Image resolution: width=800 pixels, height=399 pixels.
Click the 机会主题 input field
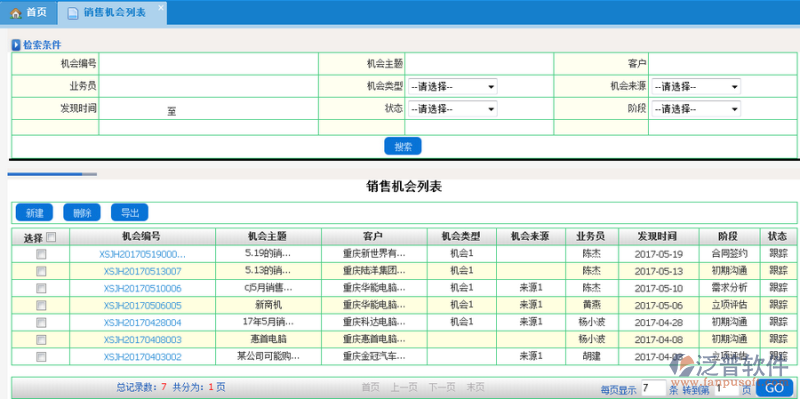479,64
